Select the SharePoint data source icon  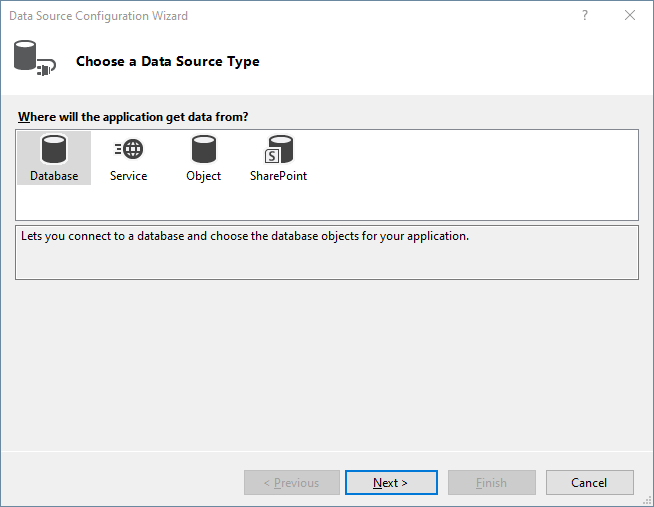tap(278, 150)
